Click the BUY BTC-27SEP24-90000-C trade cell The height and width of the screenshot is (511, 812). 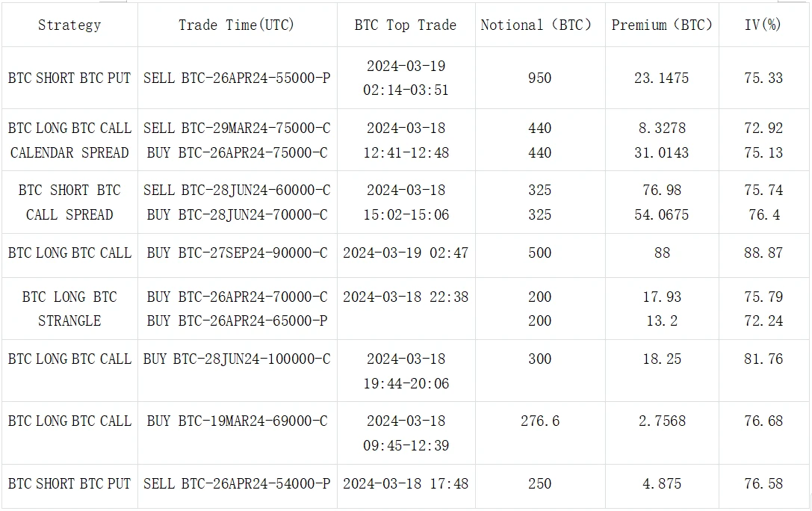point(237,253)
